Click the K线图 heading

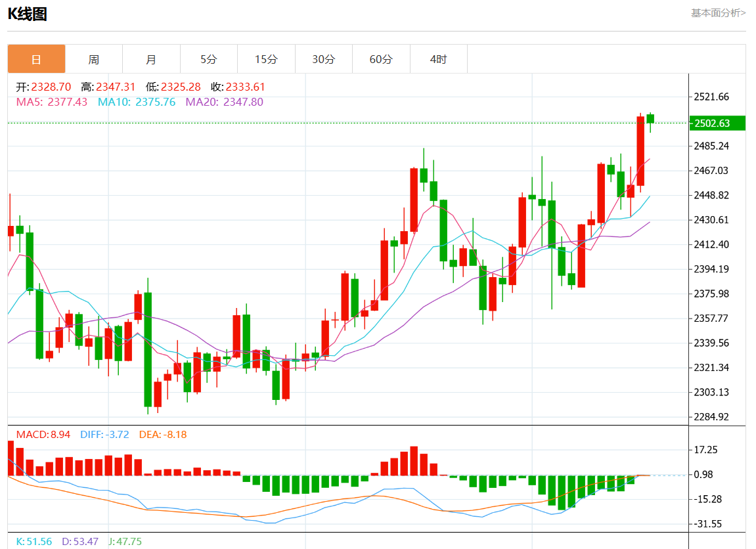(28, 14)
